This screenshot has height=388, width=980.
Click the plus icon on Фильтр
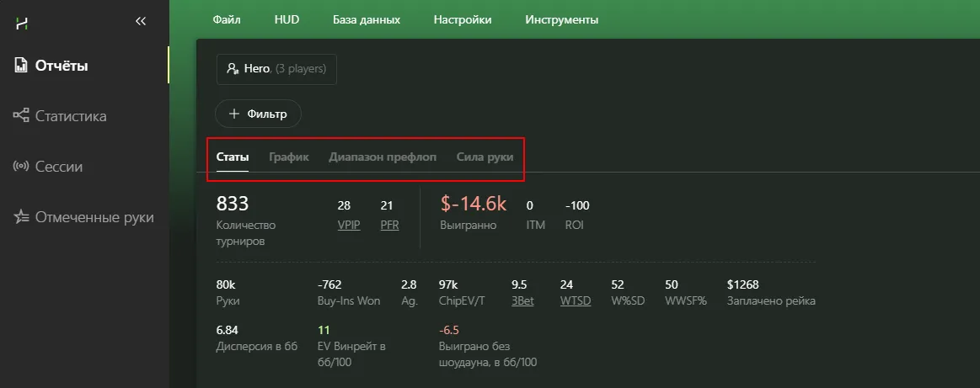(234, 114)
